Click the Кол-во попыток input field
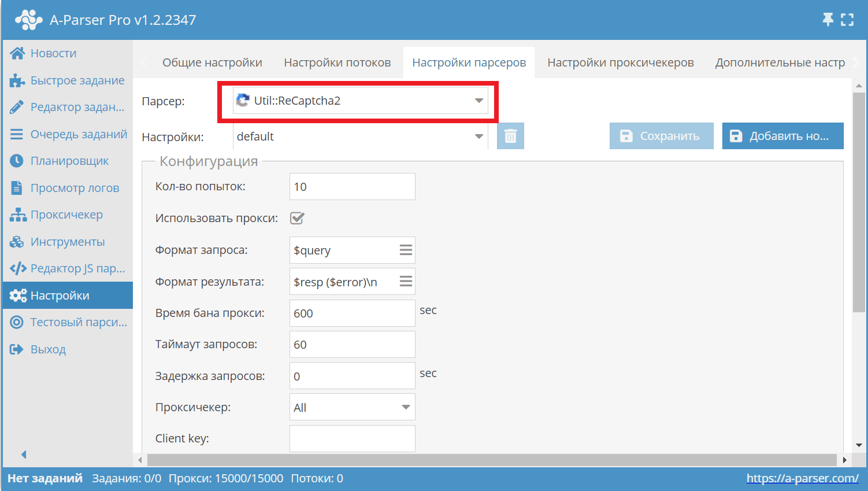Viewport: 868px width, 491px height. click(x=353, y=187)
